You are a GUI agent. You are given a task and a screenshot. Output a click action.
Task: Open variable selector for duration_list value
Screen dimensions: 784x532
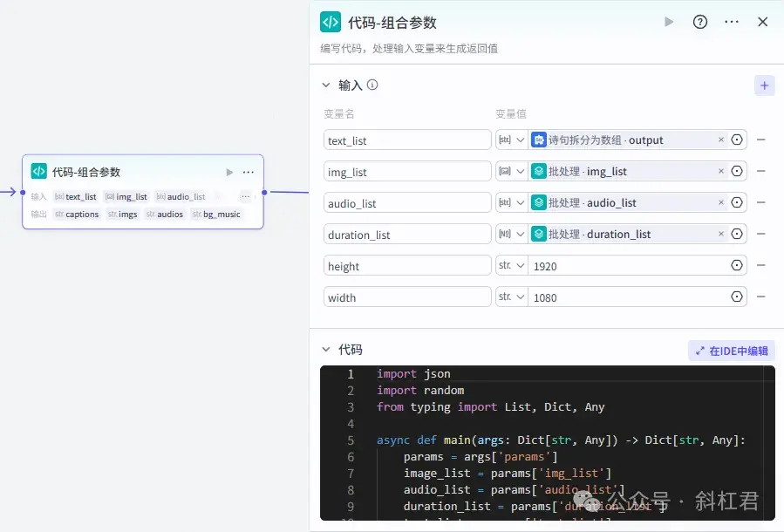point(737,234)
